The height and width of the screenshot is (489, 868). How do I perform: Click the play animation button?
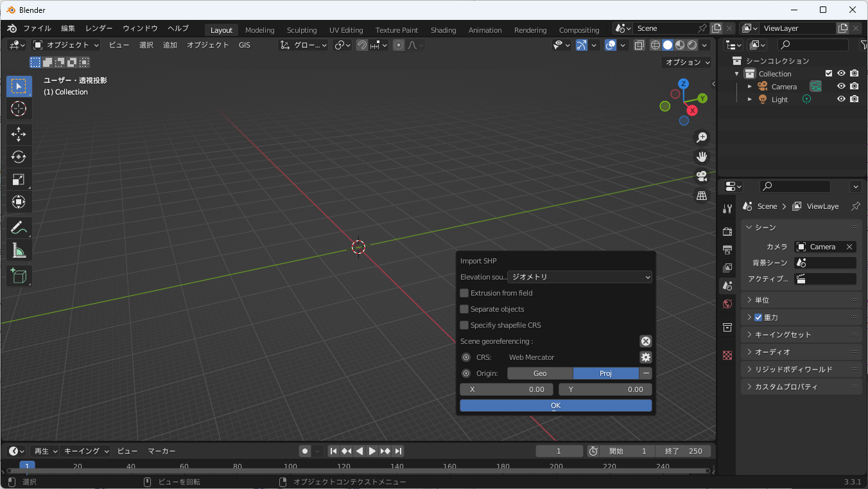click(372, 451)
